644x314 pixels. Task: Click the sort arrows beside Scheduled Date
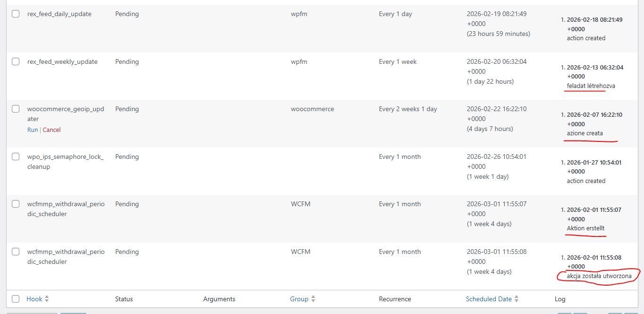pyautogui.click(x=517, y=299)
